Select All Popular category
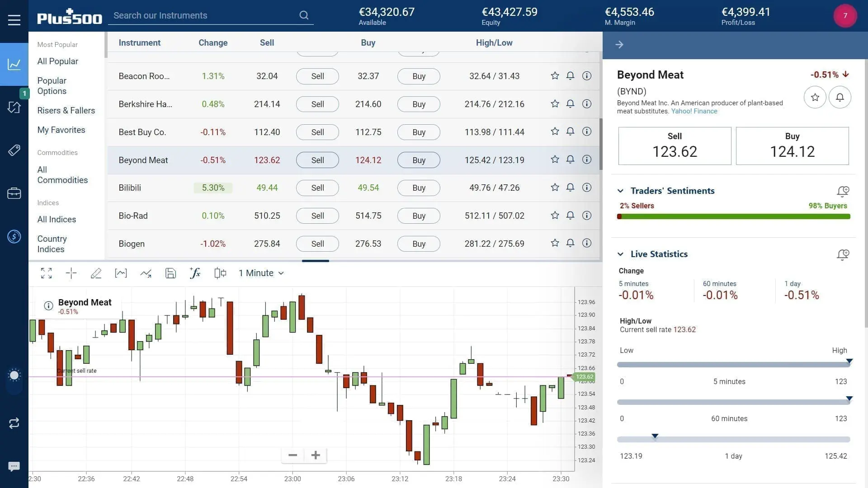868x488 pixels. (x=57, y=61)
